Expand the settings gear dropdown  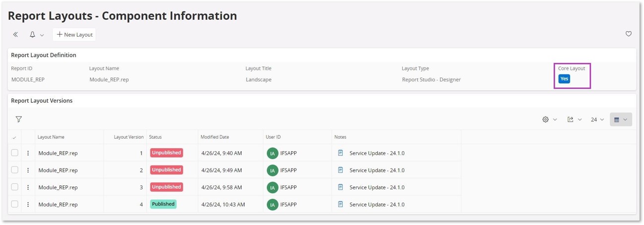coord(550,119)
